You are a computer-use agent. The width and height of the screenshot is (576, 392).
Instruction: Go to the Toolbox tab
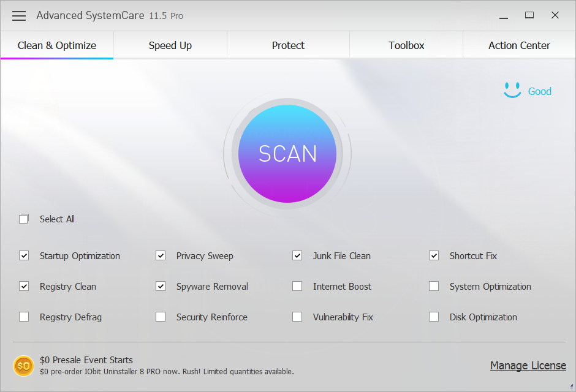pyautogui.click(x=406, y=45)
